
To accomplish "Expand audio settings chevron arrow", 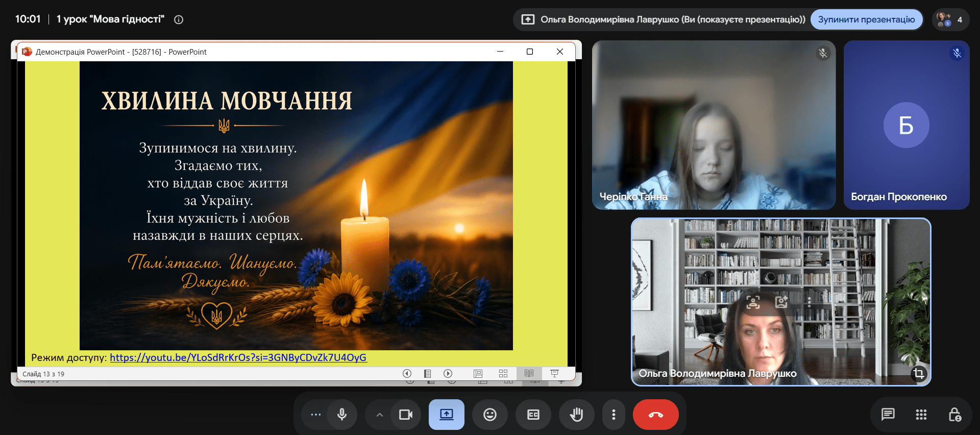I will 379,415.
